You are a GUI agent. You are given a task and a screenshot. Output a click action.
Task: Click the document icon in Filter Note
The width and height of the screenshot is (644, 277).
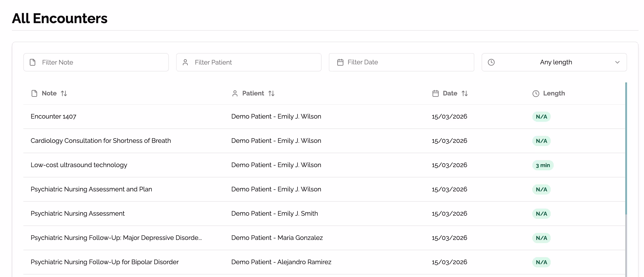point(33,62)
